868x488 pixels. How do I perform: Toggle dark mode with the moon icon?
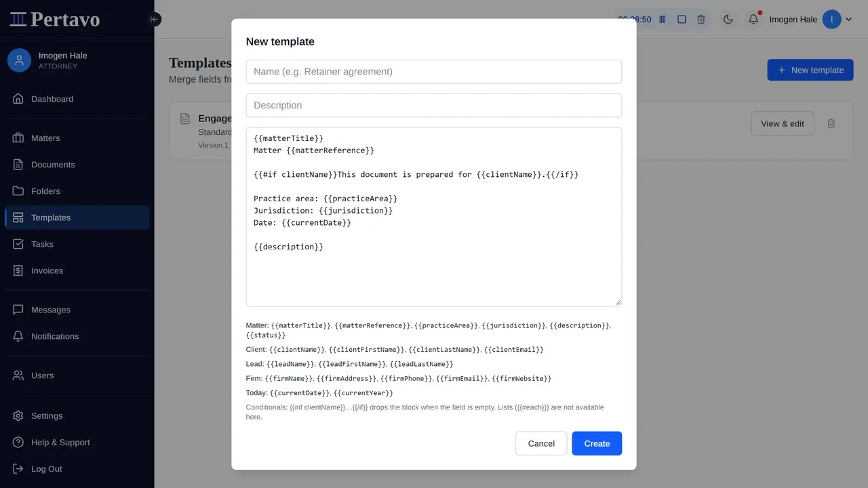click(x=728, y=20)
